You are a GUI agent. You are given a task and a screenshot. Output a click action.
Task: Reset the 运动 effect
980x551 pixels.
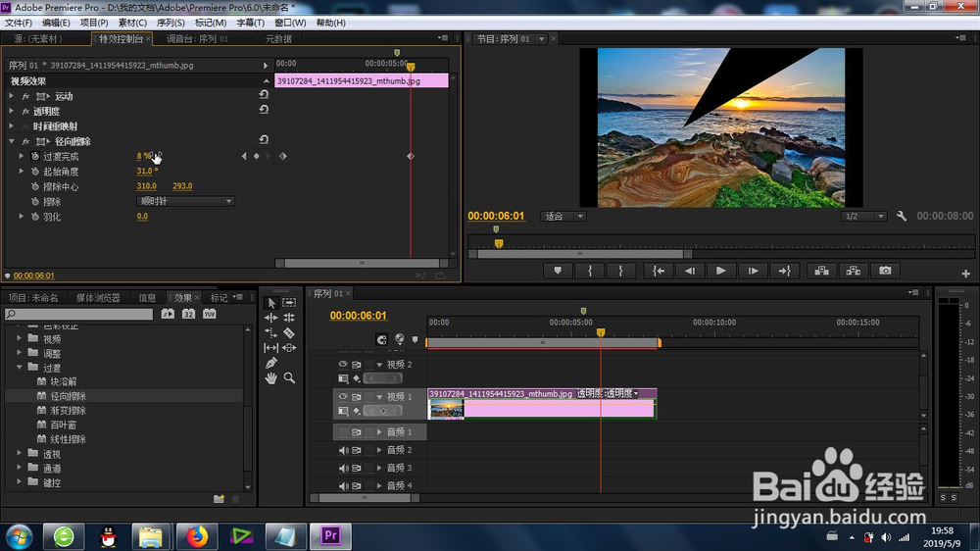pyautogui.click(x=264, y=94)
